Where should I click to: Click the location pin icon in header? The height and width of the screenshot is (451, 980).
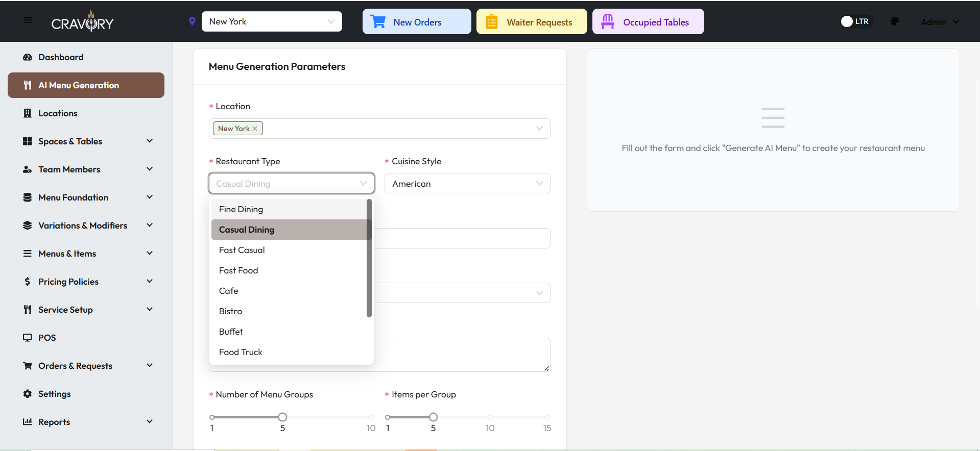click(x=192, y=21)
